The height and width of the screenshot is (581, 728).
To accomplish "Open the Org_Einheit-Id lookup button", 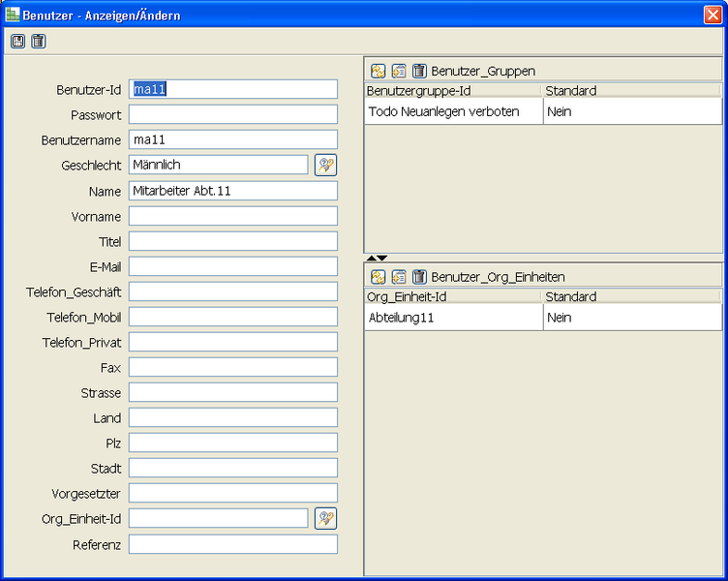I will point(325,519).
